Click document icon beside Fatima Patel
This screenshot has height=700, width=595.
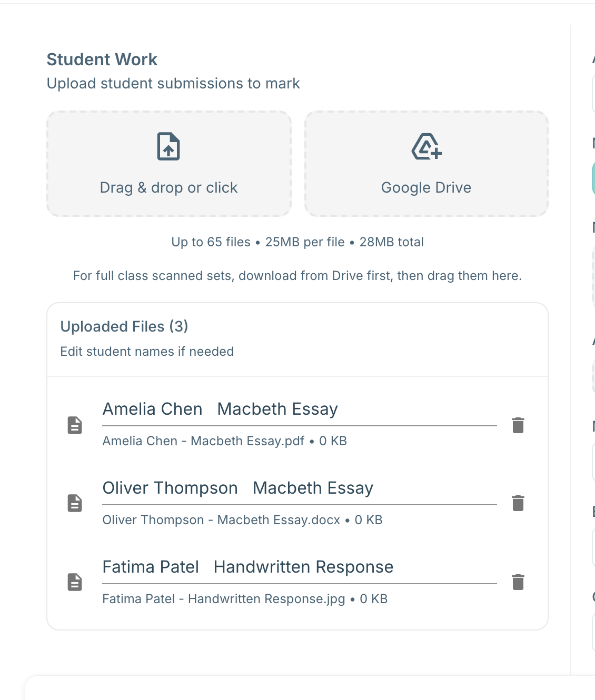point(75,582)
